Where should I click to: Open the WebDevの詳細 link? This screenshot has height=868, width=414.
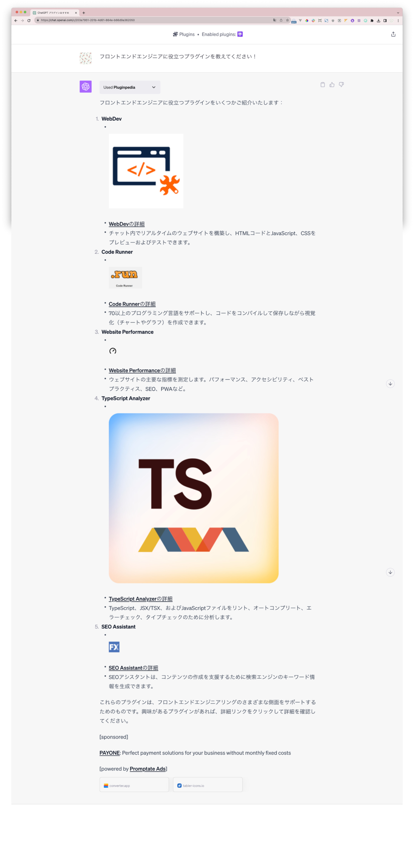pos(127,224)
